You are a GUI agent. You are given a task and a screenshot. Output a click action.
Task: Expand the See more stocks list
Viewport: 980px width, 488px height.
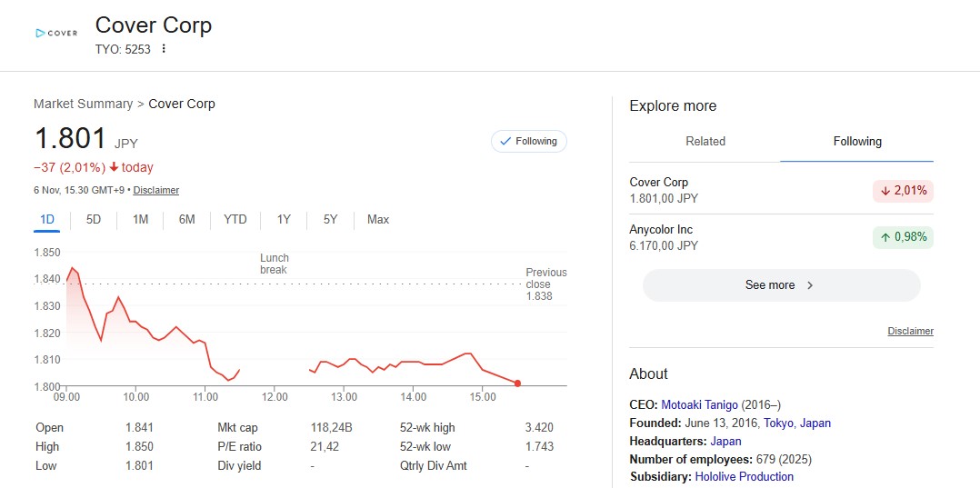tap(780, 285)
